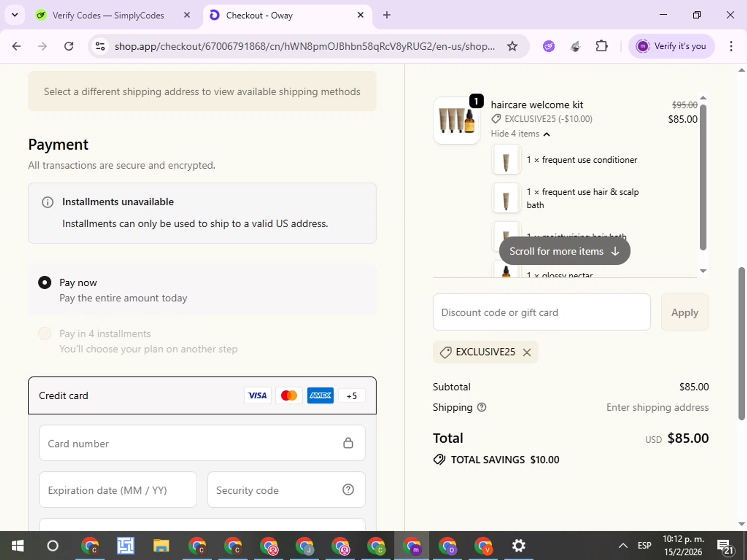Click the Verify it's you profile button
This screenshot has height=560, width=747.
point(671,46)
